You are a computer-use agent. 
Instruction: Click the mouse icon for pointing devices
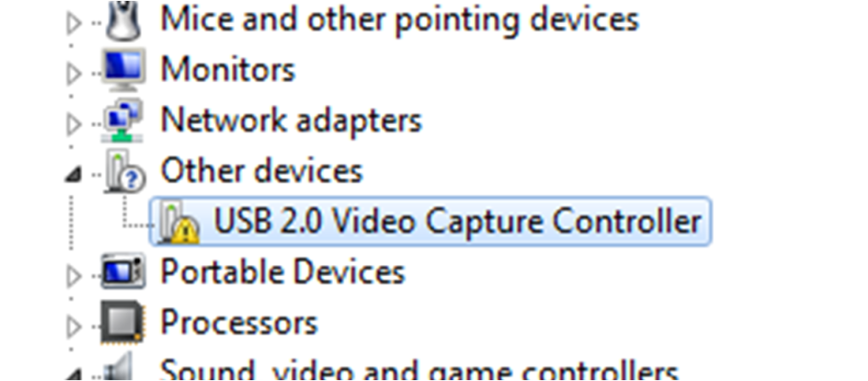[124, 21]
